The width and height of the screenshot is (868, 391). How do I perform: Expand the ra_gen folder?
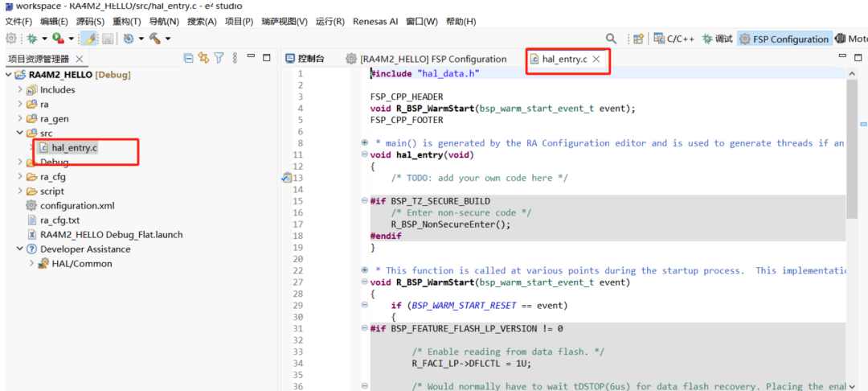point(20,119)
